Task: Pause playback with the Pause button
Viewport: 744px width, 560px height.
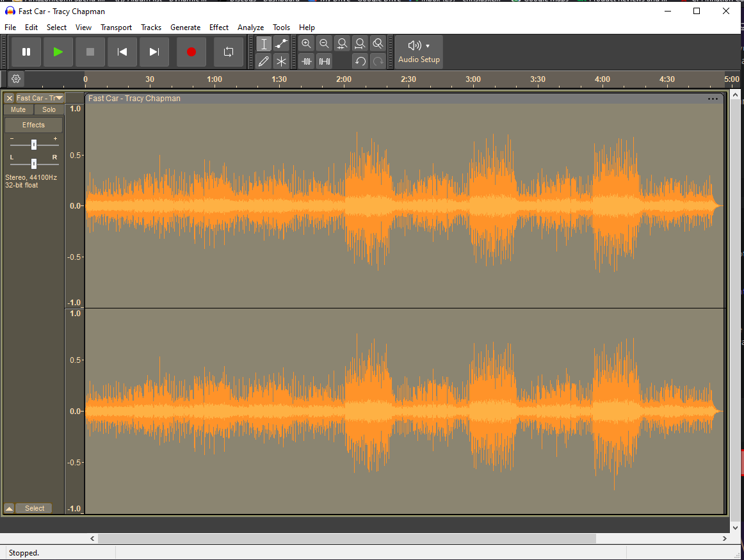Action: coord(26,52)
